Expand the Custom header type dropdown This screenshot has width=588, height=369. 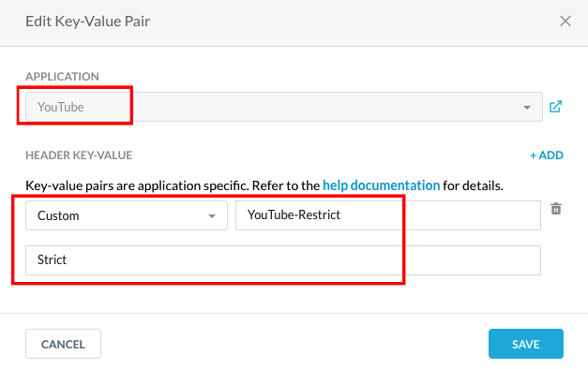127,215
